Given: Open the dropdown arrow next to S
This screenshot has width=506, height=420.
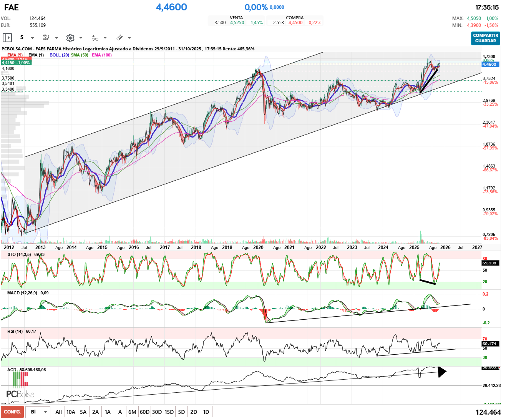Looking at the screenshot, I should coord(32,38).
